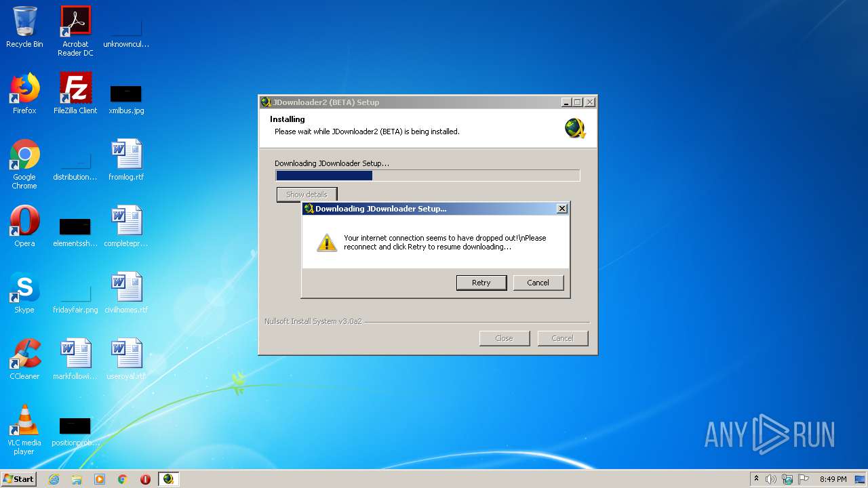Click the JDownloader2 Setup title bar icon
This screenshot has width=868, height=488.
[x=266, y=102]
